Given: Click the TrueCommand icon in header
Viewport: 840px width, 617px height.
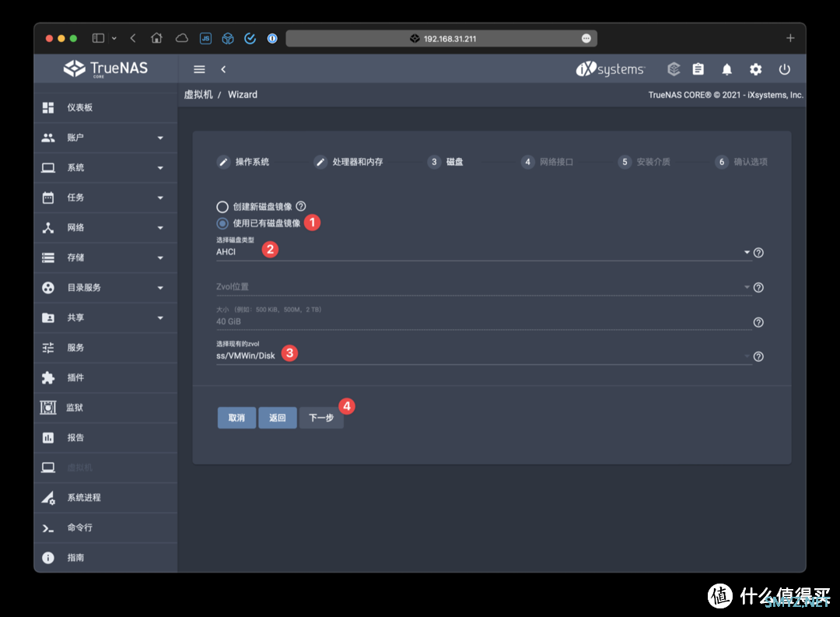Looking at the screenshot, I should 674,69.
